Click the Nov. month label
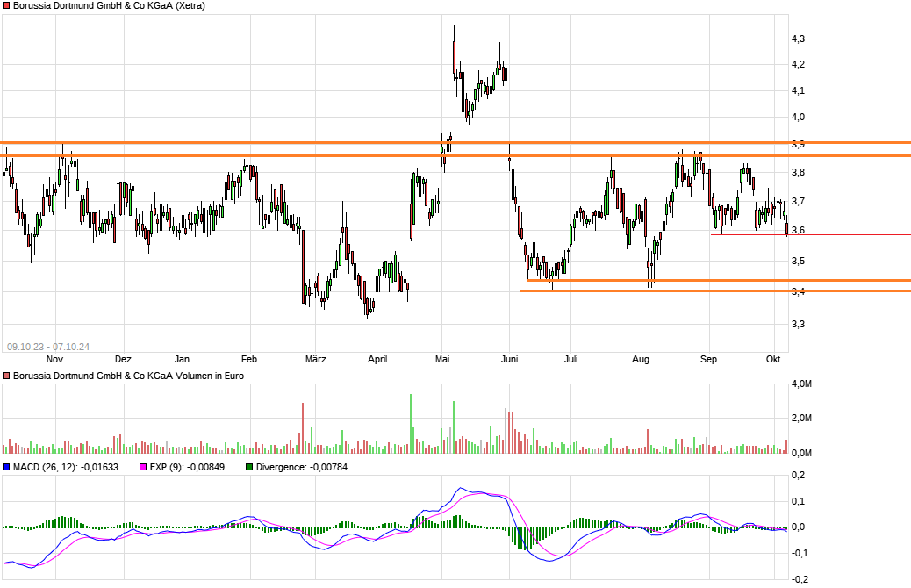Screen dimensions: 911x588 (56, 360)
